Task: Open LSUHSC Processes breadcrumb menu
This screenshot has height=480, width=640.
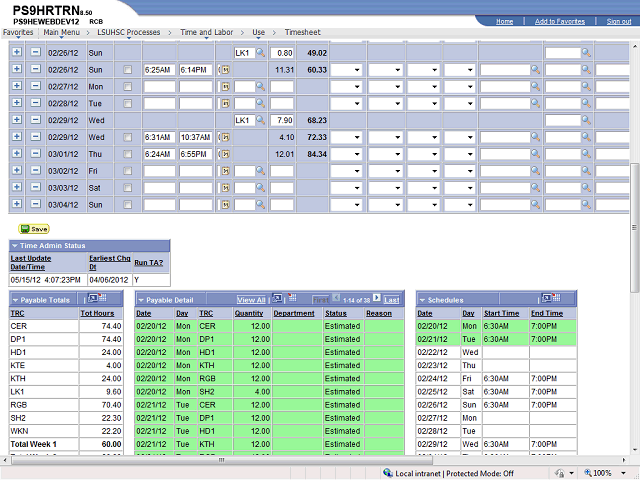Action: click(x=129, y=32)
